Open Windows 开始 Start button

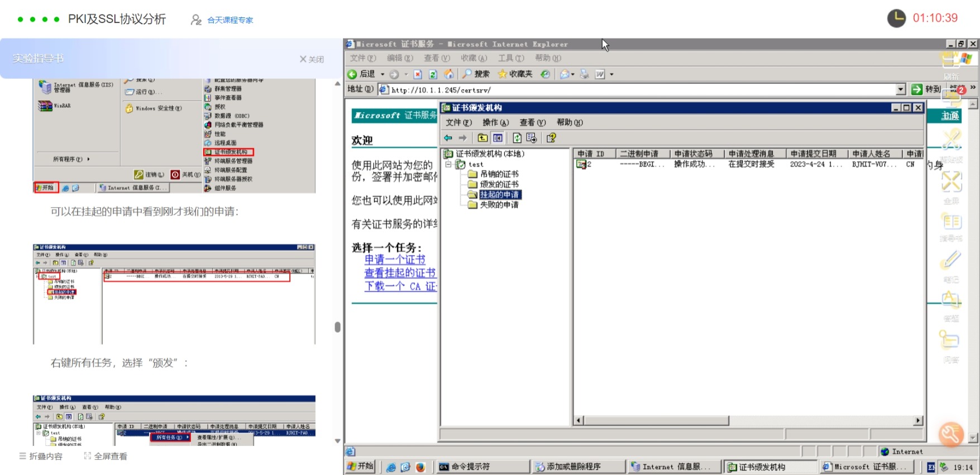pos(360,467)
